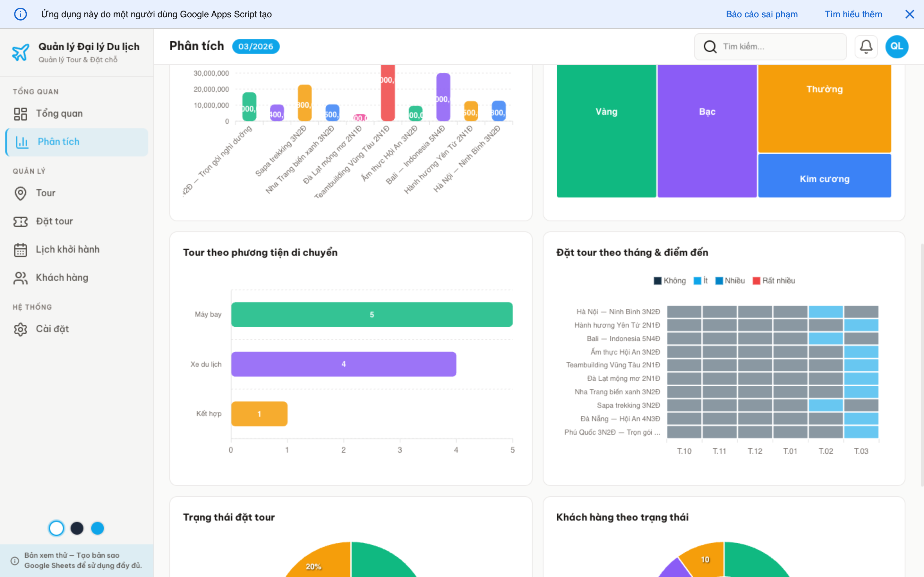
Task: Toggle the Không legend item
Action: tap(670, 280)
